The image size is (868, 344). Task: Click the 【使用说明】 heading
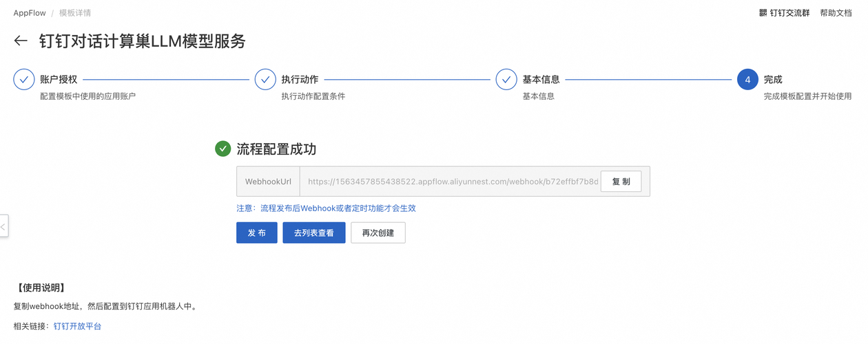coord(40,288)
